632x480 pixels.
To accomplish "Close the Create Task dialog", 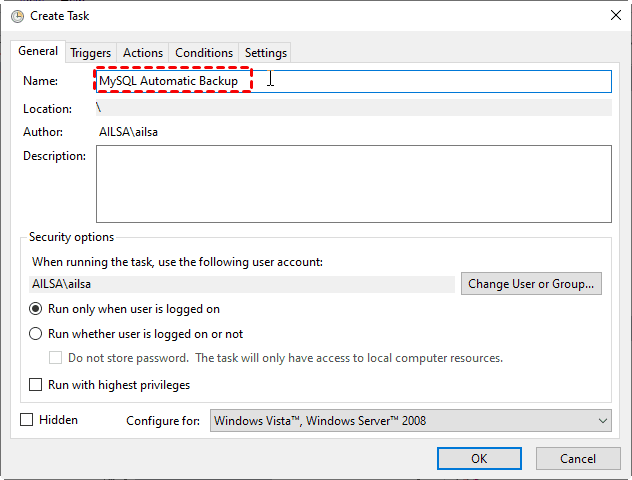I will (x=613, y=16).
